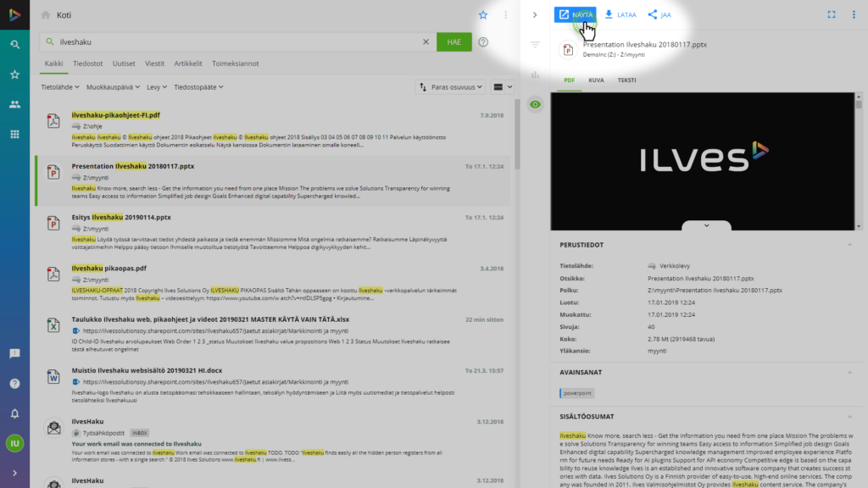Collapse the preview panel with chevron

pos(535,15)
